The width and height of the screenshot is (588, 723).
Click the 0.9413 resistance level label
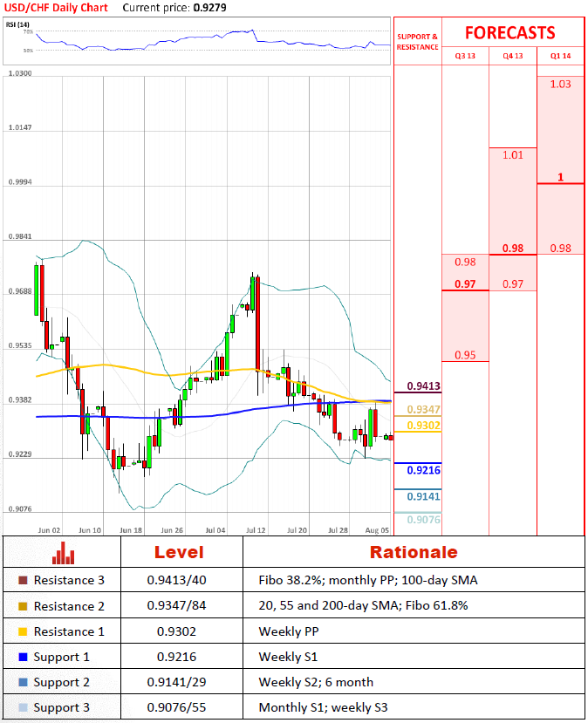click(423, 386)
